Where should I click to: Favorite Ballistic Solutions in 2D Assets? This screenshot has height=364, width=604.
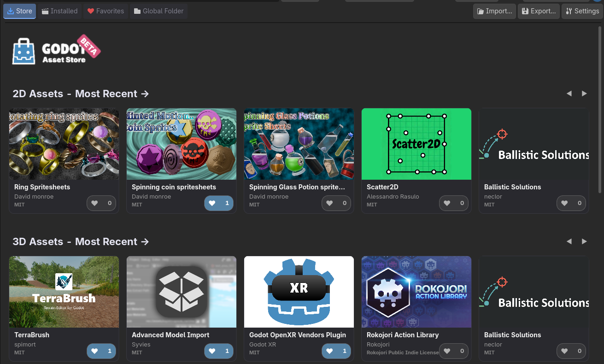click(x=571, y=203)
